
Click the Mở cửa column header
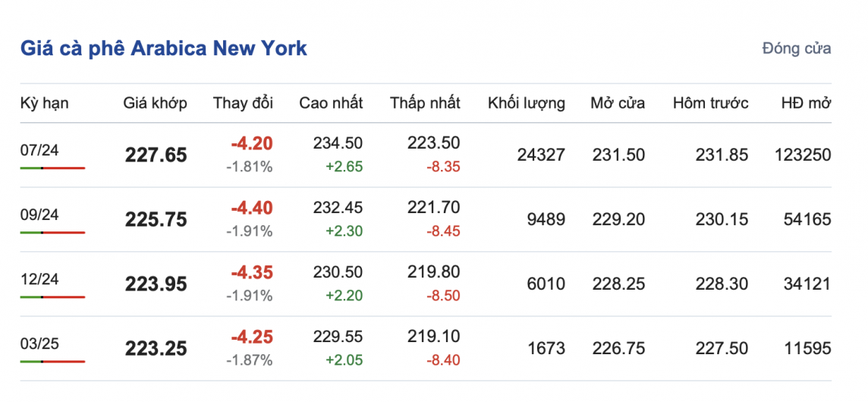[618, 103]
